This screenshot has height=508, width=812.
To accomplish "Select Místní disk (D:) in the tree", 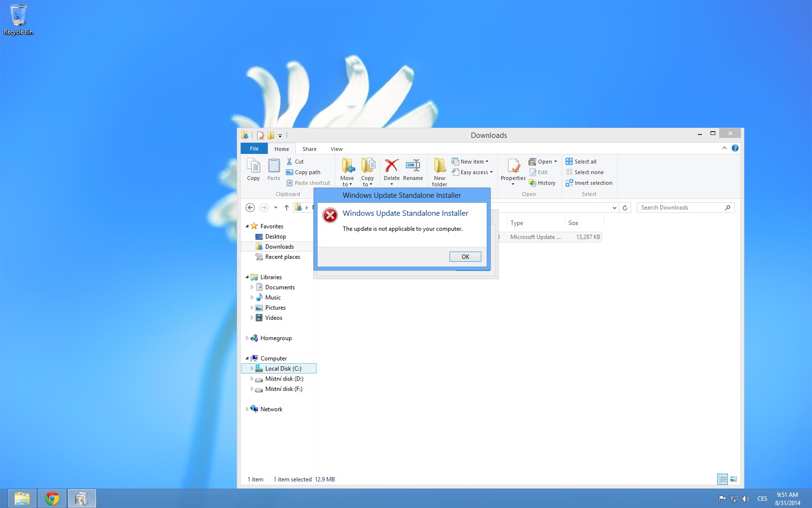I will [x=284, y=379].
